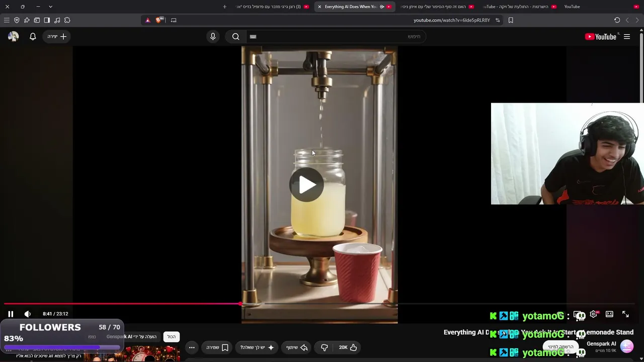The height and width of the screenshot is (362, 644).
Task: Focus the YouTube search field
Action: tap(336, 37)
